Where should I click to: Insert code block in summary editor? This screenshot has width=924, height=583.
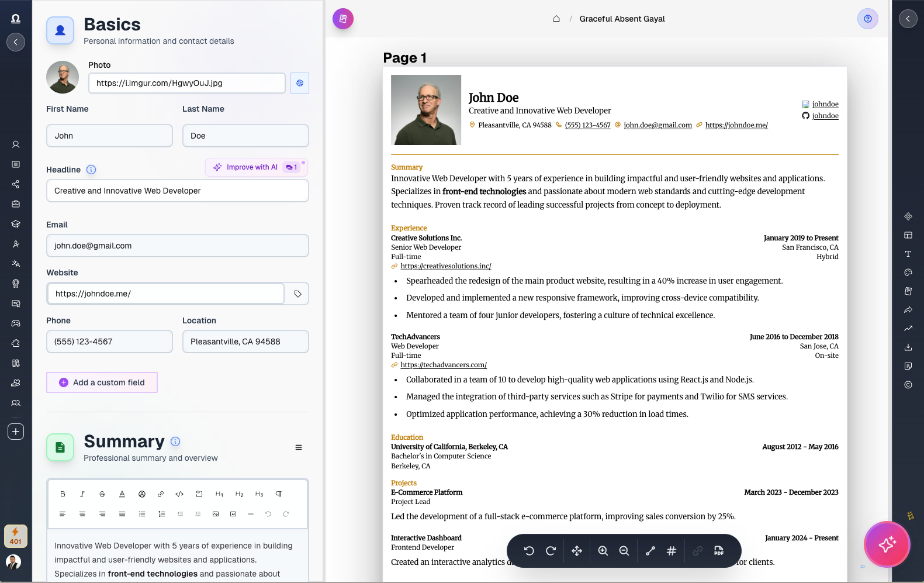[199, 494]
